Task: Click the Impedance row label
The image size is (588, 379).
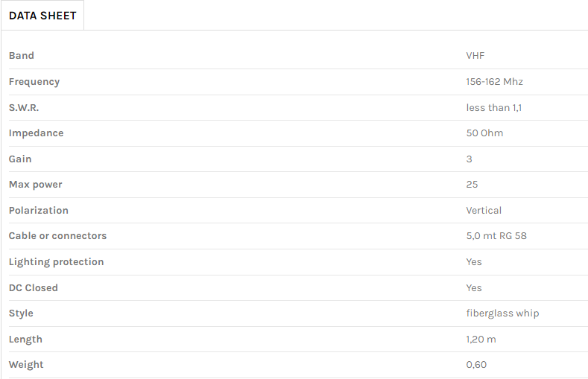Action: click(37, 133)
